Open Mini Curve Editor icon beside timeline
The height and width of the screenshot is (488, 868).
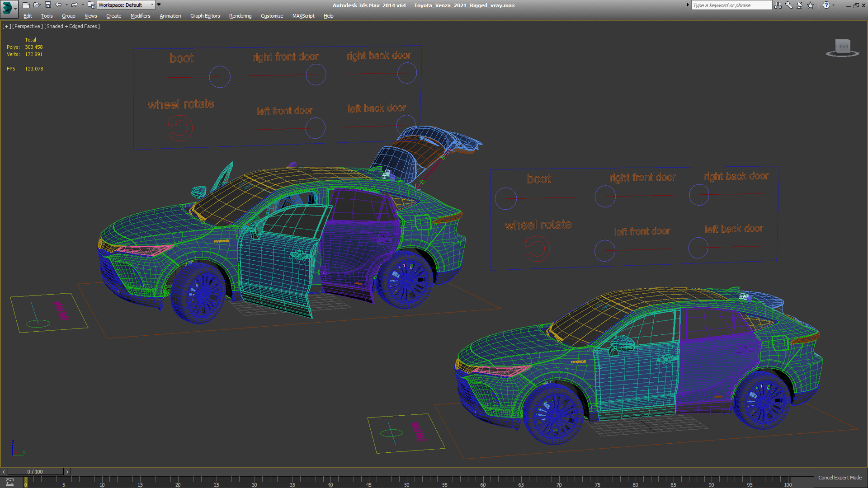9,482
